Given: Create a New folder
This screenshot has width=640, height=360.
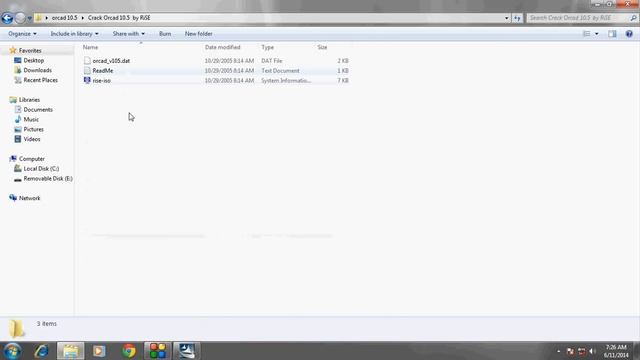Looking at the screenshot, I should [198, 34].
